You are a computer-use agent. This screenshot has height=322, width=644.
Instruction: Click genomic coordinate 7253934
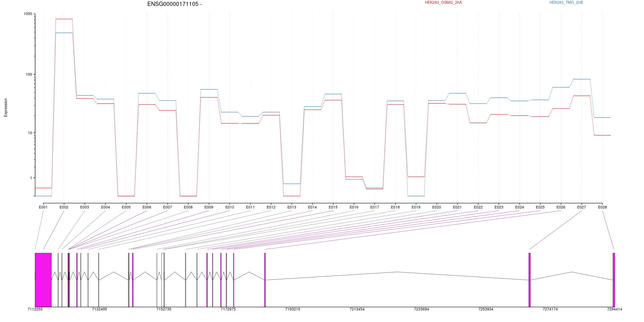[x=486, y=309]
